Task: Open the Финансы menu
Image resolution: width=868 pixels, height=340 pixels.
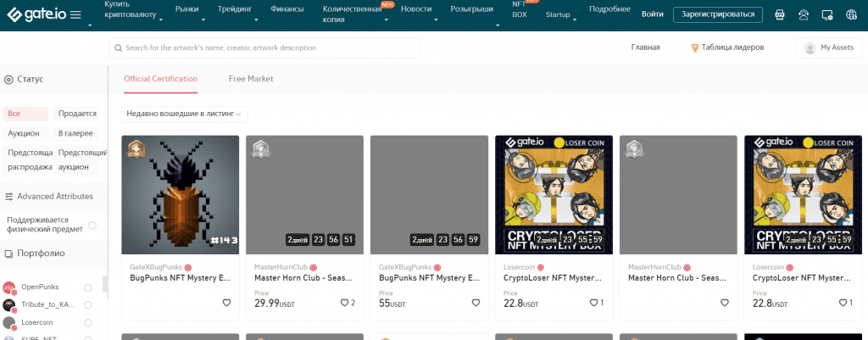Action: [x=287, y=8]
